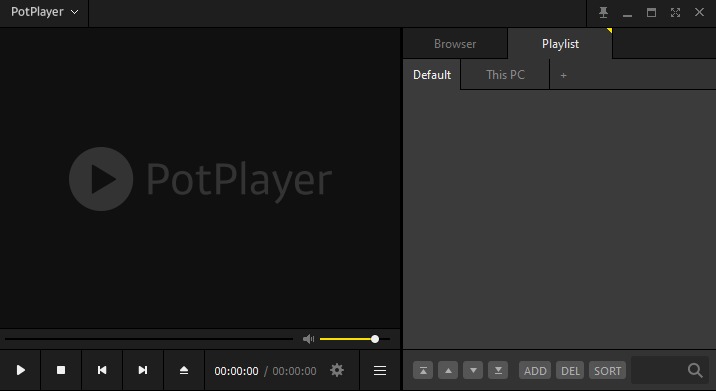Viewport: 716px width, 391px height.
Task: Switch to fullscreen mode
Action: pyautogui.click(x=675, y=12)
